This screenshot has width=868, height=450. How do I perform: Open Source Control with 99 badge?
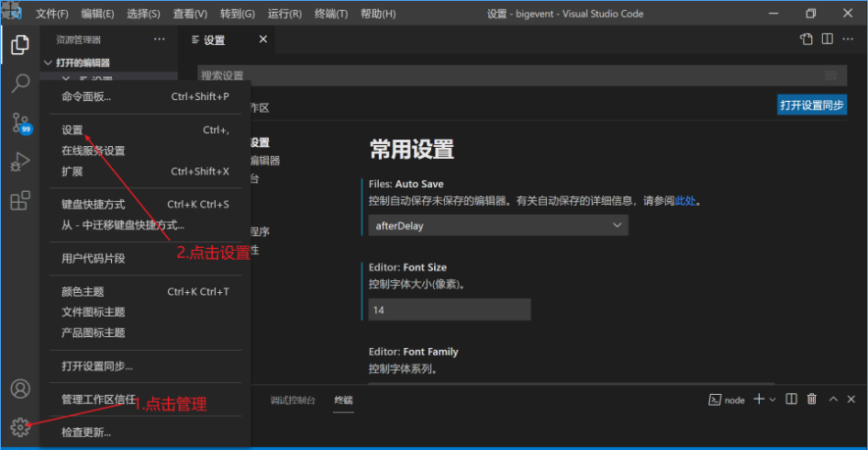click(21, 123)
